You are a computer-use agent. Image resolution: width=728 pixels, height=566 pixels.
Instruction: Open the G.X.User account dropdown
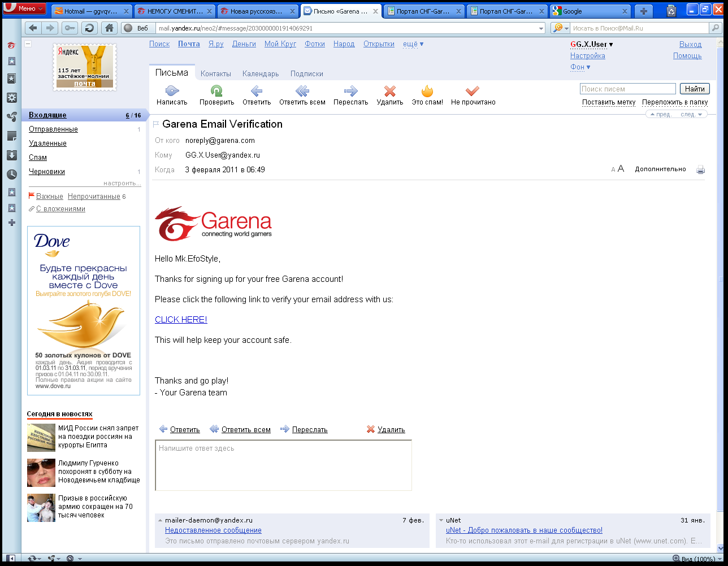pyautogui.click(x=591, y=44)
